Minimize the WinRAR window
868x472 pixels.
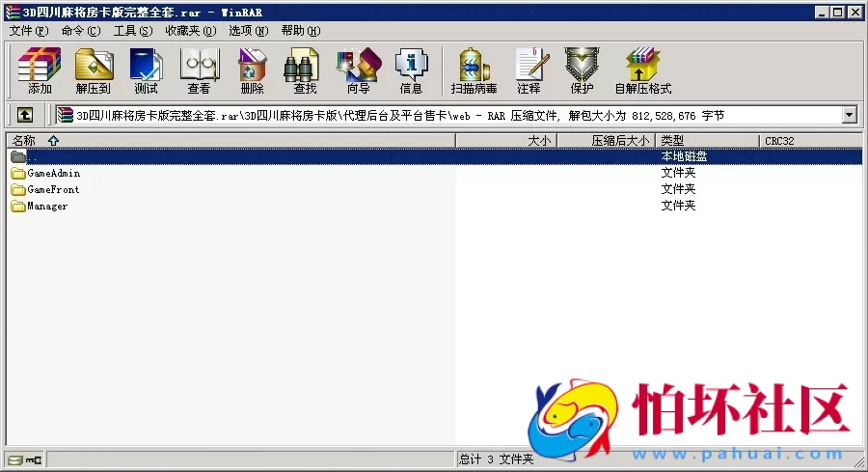822,13
